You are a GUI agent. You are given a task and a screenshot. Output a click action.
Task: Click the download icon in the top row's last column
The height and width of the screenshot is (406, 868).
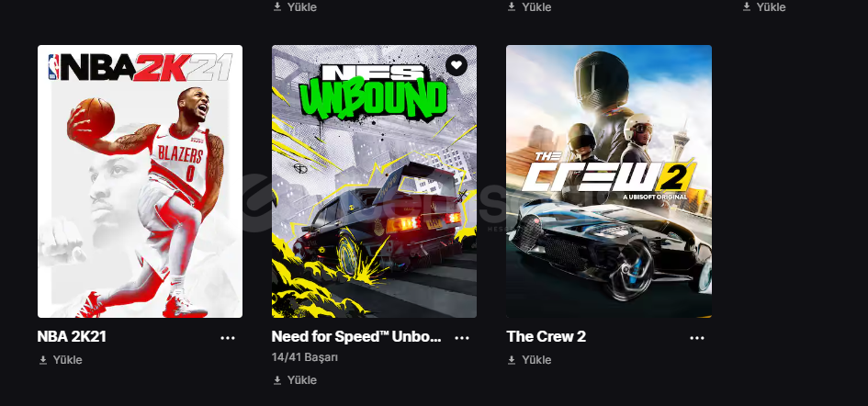(x=747, y=6)
